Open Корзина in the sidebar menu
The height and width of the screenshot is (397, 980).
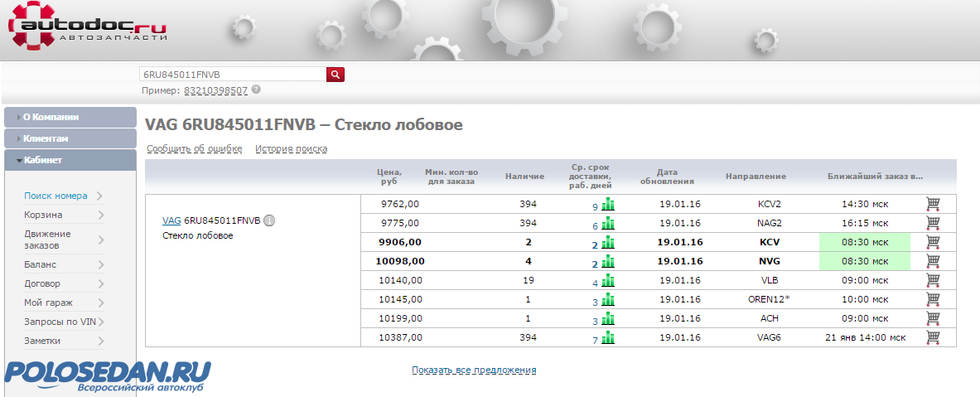[x=44, y=215]
